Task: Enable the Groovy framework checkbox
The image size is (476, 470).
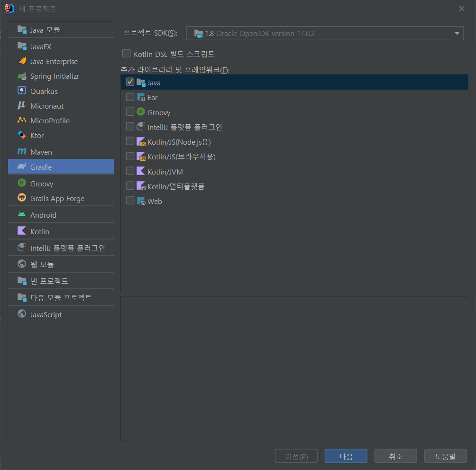Action: (x=130, y=112)
